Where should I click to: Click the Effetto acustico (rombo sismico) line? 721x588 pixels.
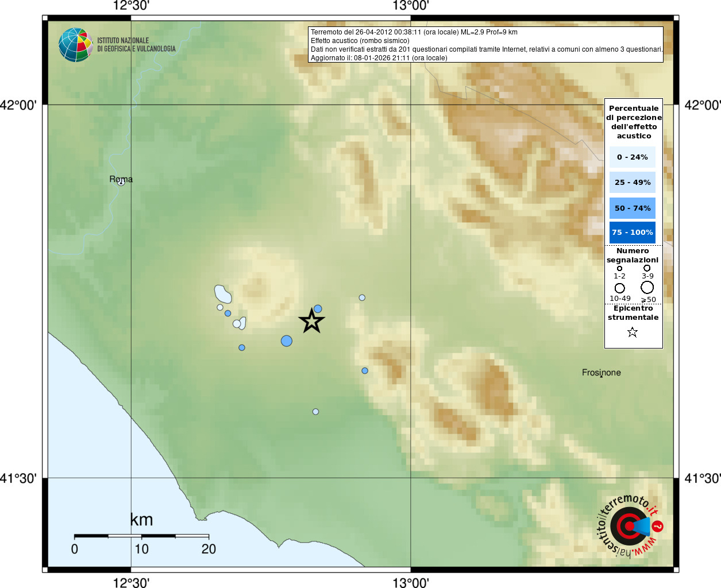click(360, 41)
